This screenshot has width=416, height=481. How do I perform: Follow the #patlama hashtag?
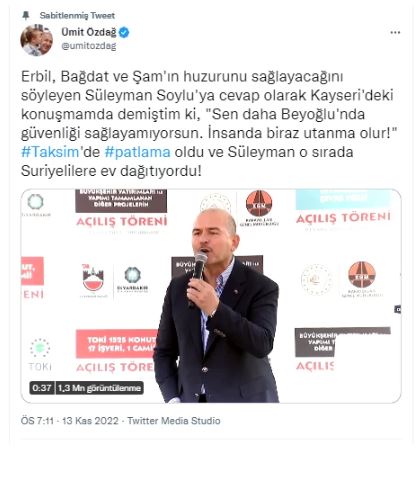pyautogui.click(x=137, y=152)
